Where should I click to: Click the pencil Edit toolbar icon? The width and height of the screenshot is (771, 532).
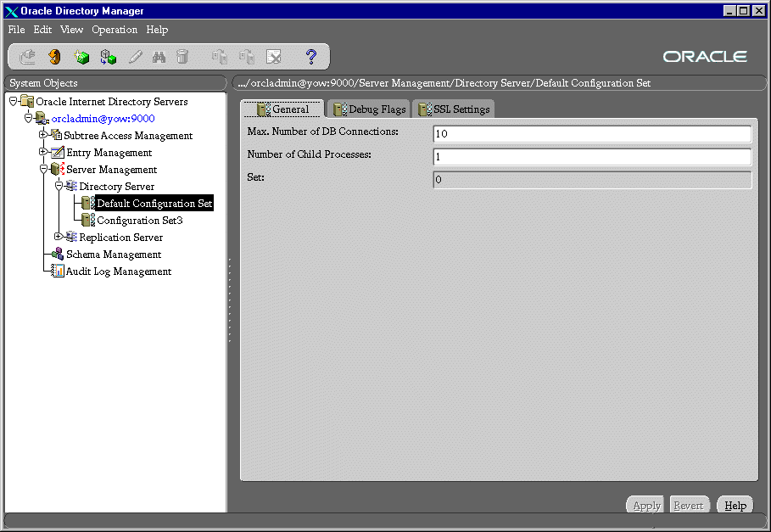coord(135,58)
